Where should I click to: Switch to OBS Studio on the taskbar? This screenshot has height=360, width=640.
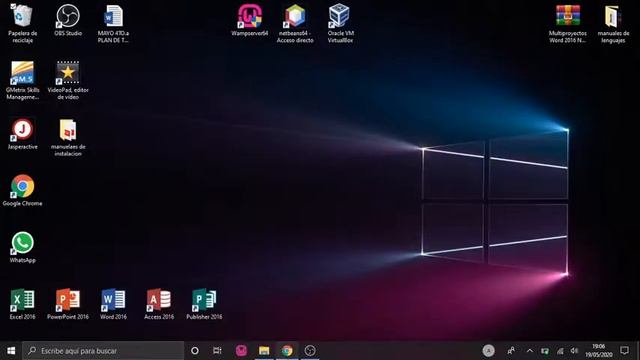pyautogui.click(x=310, y=351)
